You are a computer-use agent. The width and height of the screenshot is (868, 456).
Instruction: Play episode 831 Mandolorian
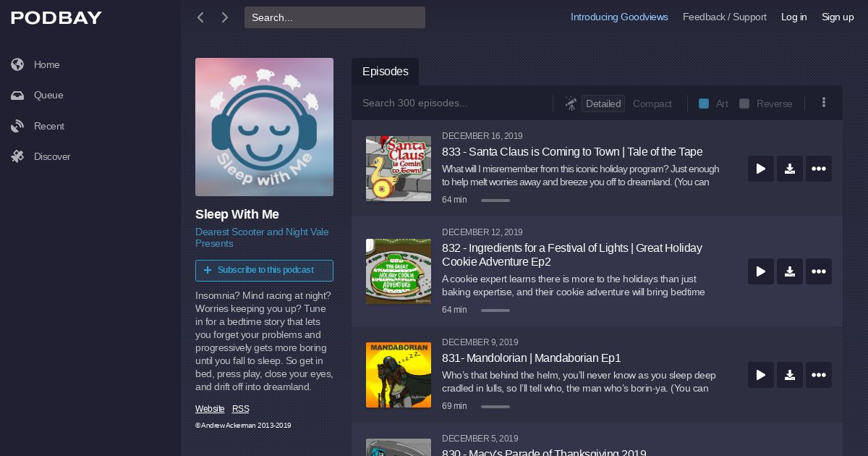click(x=761, y=375)
